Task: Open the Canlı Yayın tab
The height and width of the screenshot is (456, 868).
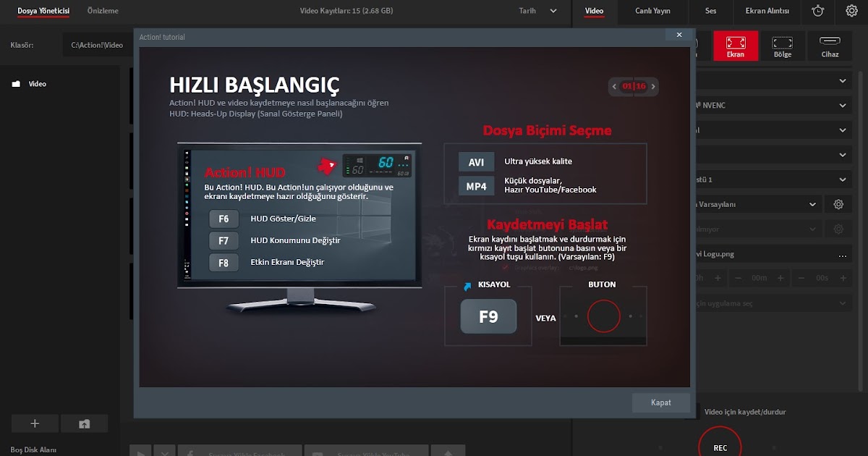Action: click(x=652, y=11)
